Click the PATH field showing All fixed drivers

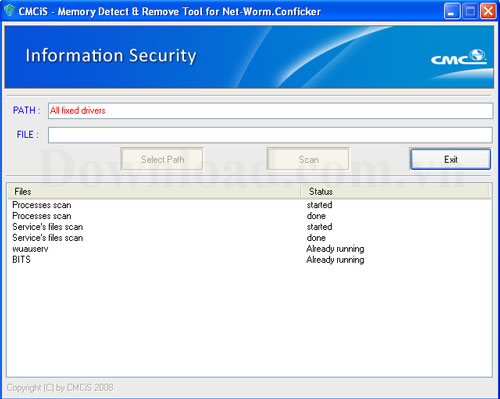click(270, 111)
